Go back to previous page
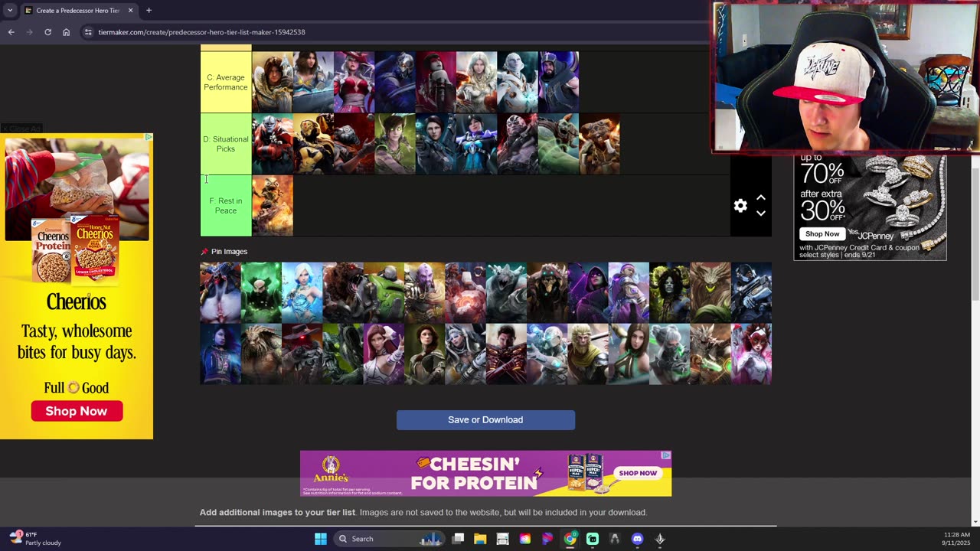The image size is (980, 551). tap(11, 32)
